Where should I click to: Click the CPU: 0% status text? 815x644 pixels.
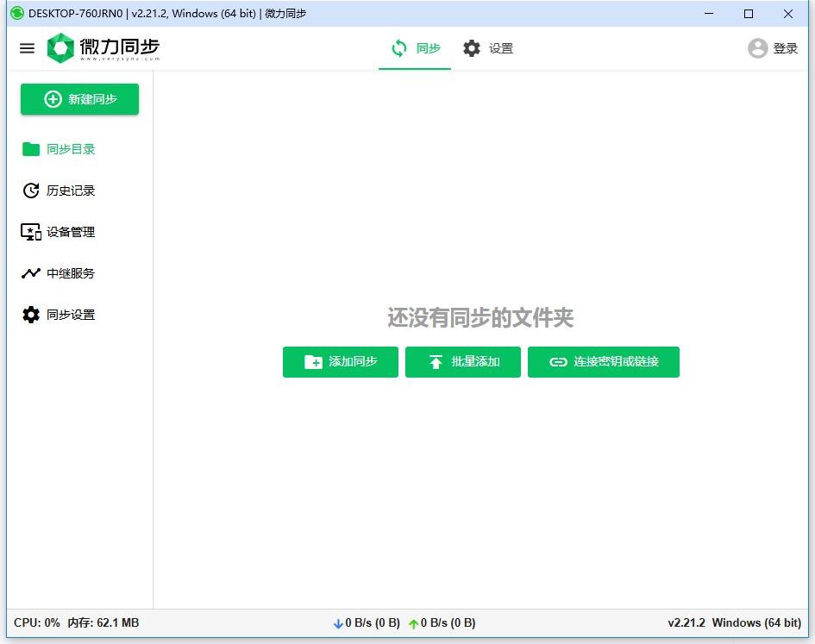[x=37, y=622]
